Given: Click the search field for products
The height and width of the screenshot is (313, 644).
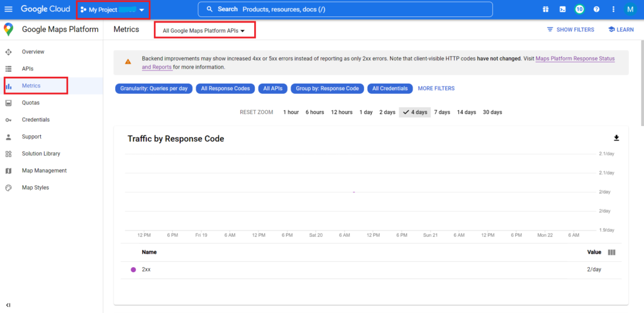Looking at the screenshot, I should tap(345, 9).
